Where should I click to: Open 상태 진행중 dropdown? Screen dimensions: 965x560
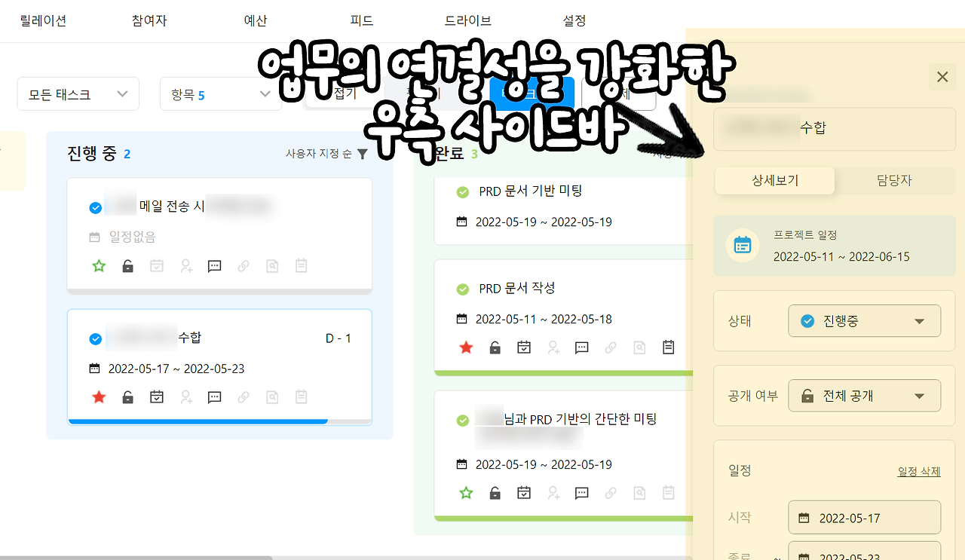(865, 321)
